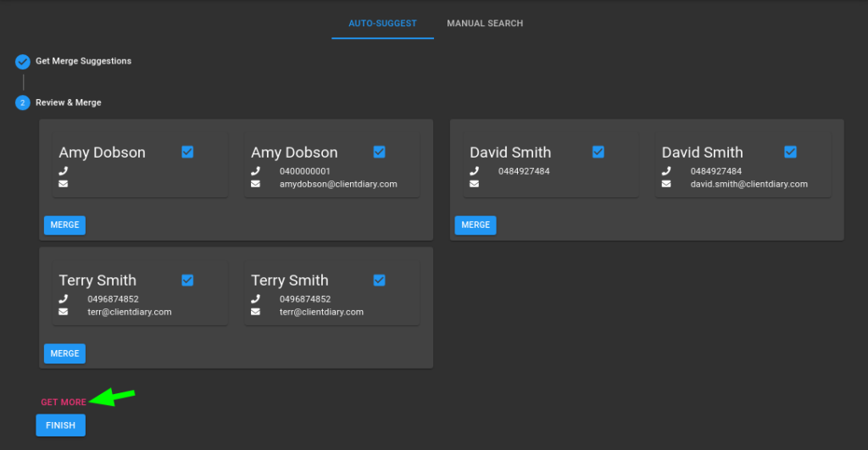The image size is (868, 450).
Task: Click the completed step checkmark for Get Merge Suggestions
Action: click(23, 61)
